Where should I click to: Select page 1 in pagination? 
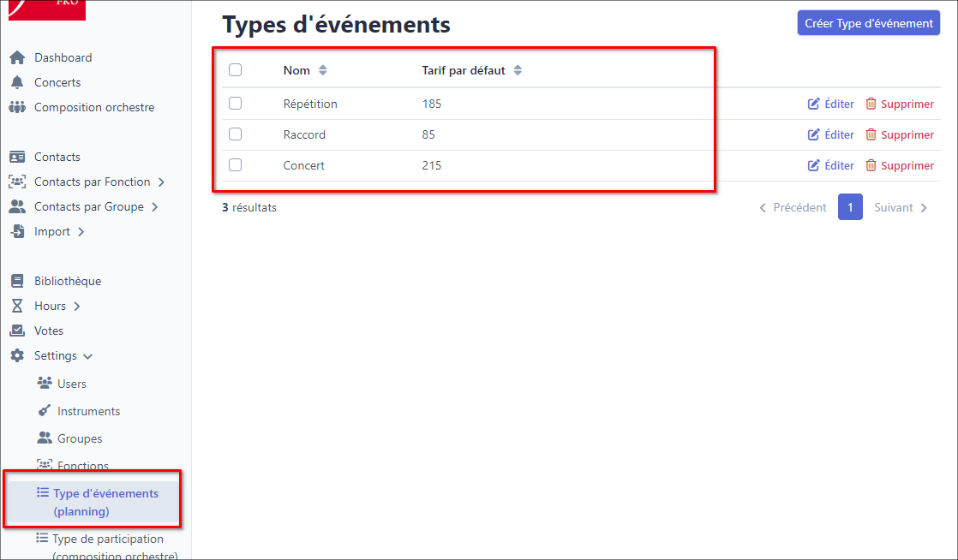(849, 207)
